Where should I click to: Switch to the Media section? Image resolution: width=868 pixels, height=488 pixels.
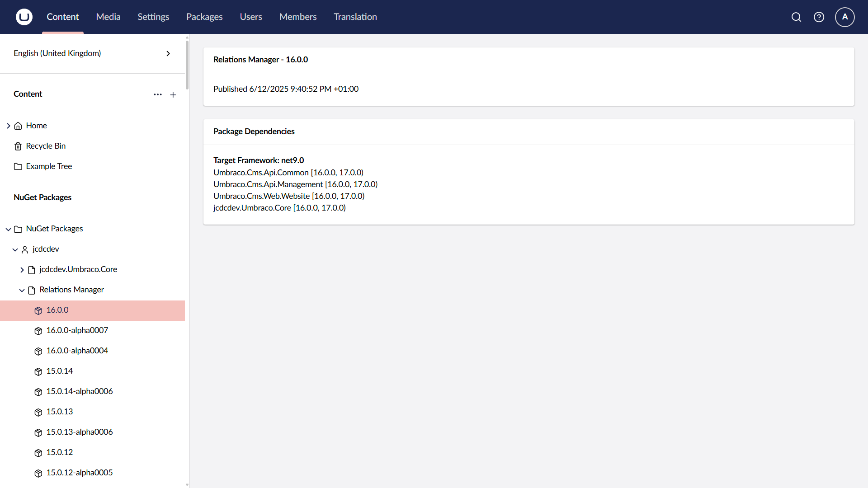[x=108, y=17]
